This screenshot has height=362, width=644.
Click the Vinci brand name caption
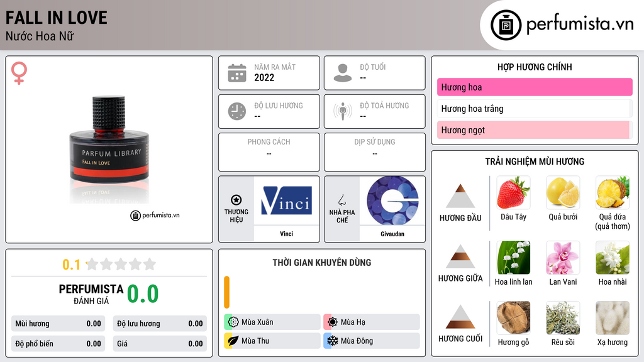(287, 234)
